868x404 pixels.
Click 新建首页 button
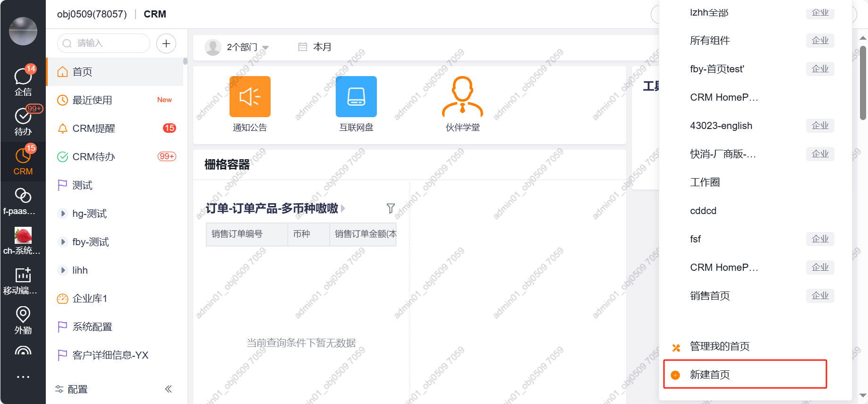coord(745,375)
